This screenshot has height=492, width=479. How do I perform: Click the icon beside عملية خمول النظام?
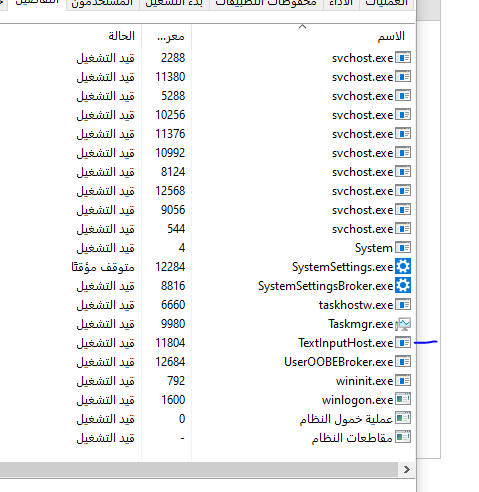(403, 418)
